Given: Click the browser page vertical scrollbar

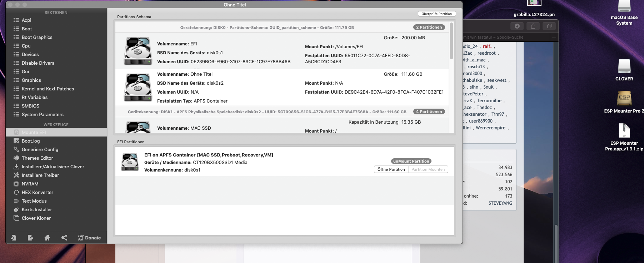Looking at the screenshot, I should [556, 243].
